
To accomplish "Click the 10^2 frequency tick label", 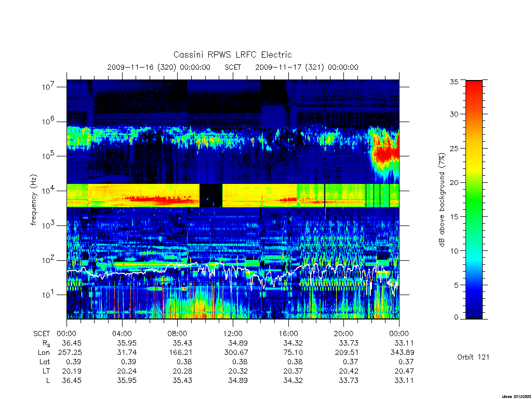I will (48, 260).
